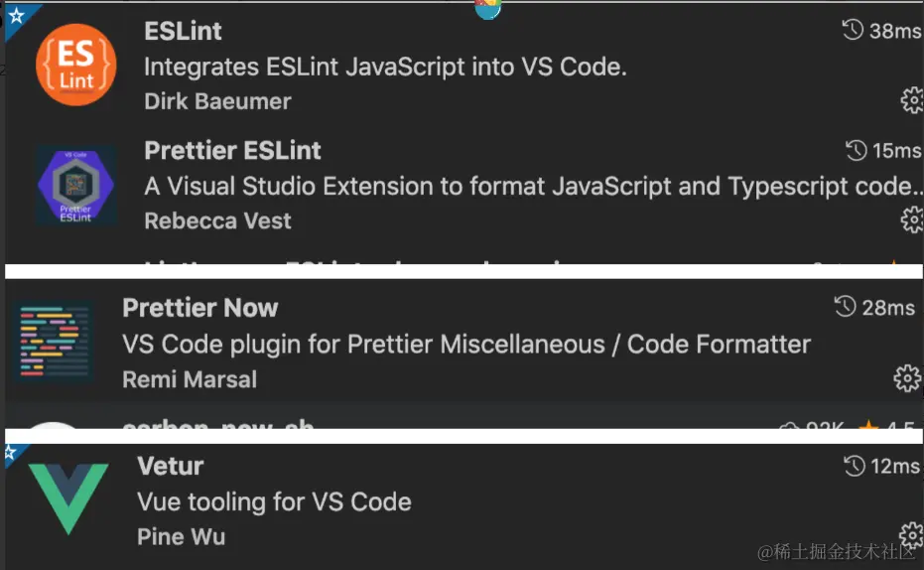Open the Prettier Now manage gear menu
The height and width of the screenshot is (570, 924).
point(906,377)
